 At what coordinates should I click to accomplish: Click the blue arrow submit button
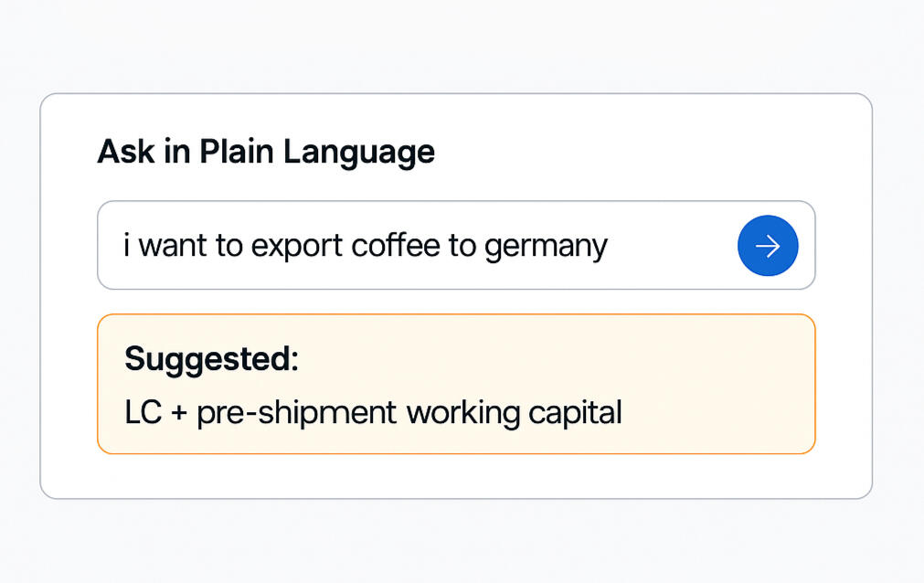768,246
